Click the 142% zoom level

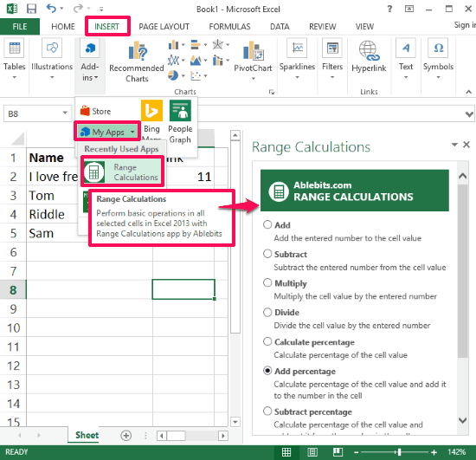point(457,452)
